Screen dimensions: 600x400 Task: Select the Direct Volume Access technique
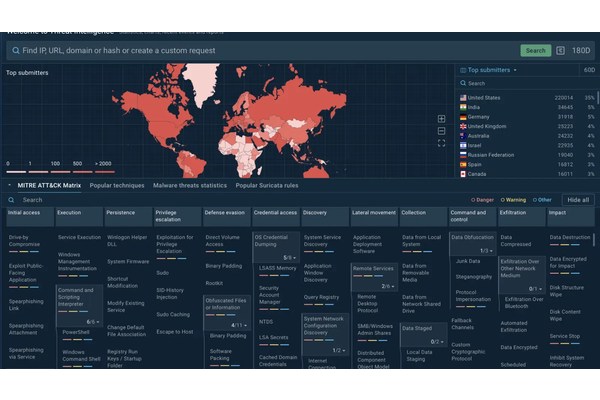[x=222, y=241]
